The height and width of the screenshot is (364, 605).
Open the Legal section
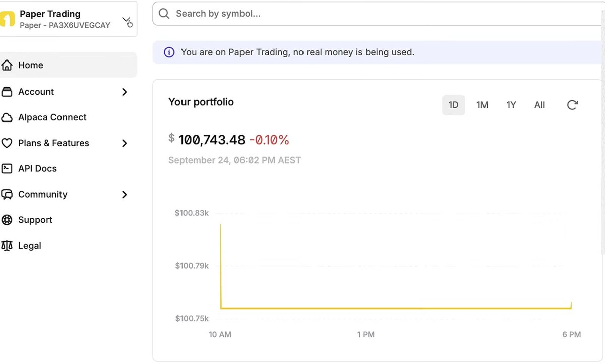(x=30, y=246)
